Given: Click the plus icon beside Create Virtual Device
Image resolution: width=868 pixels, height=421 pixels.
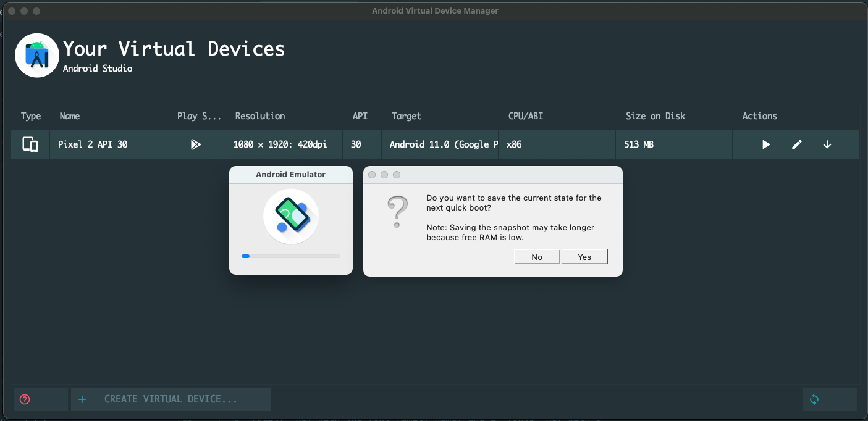Looking at the screenshot, I should click(82, 399).
